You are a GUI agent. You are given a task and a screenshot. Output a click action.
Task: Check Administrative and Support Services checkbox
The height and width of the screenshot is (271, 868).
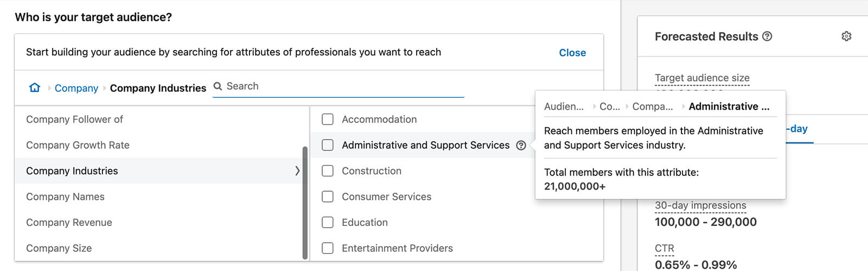click(x=328, y=145)
